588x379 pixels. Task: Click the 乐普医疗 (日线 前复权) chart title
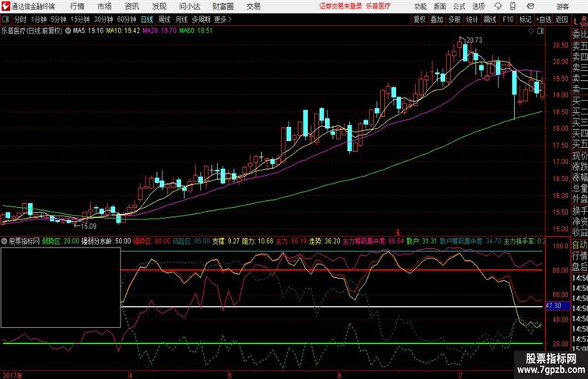[32, 31]
